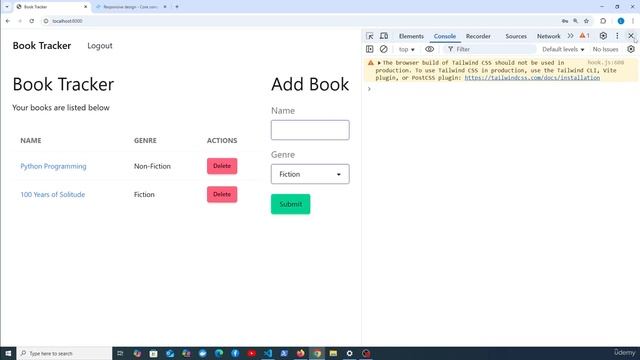Image resolution: width=640 pixels, height=360 pixels.
Task: Open the Genre dropdown showing Fiction
Action: pyautogui.click(x=310, y=174)
